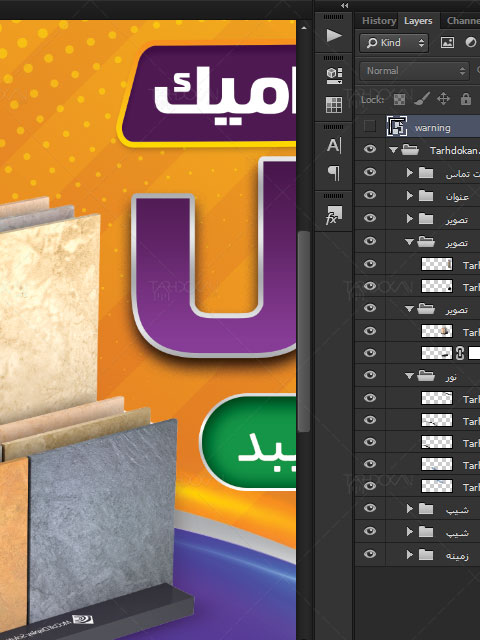
Task: Show the hidden warning layer
Action: (x=370, y=126)
